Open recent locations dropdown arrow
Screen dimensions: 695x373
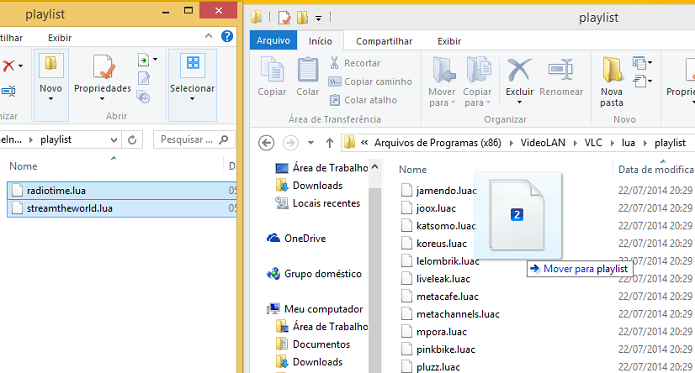click(x=311, y=143)
